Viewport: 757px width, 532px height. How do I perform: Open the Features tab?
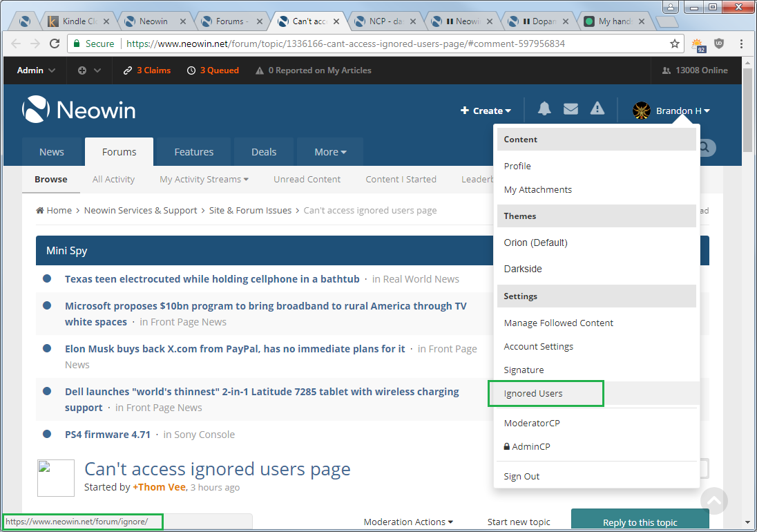coord(193,152)
